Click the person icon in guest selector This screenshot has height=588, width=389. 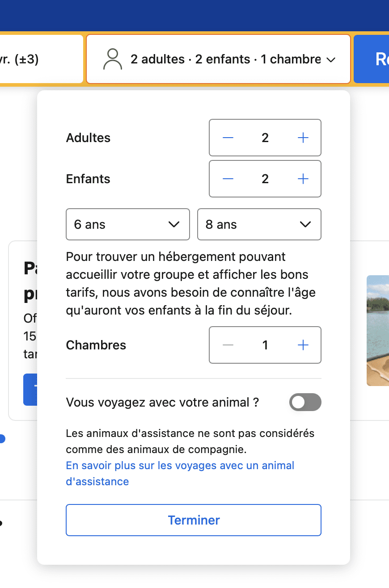pyautogui.click(x=113, y=59)
